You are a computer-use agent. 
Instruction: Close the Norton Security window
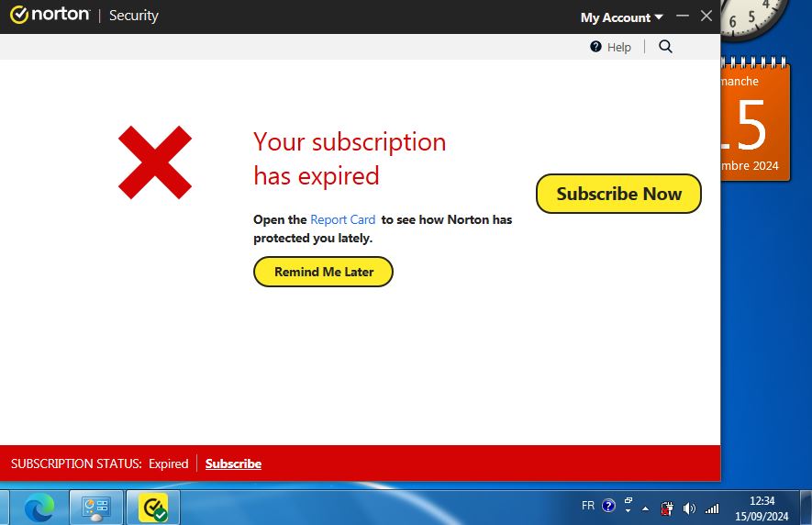pos(706,17)
